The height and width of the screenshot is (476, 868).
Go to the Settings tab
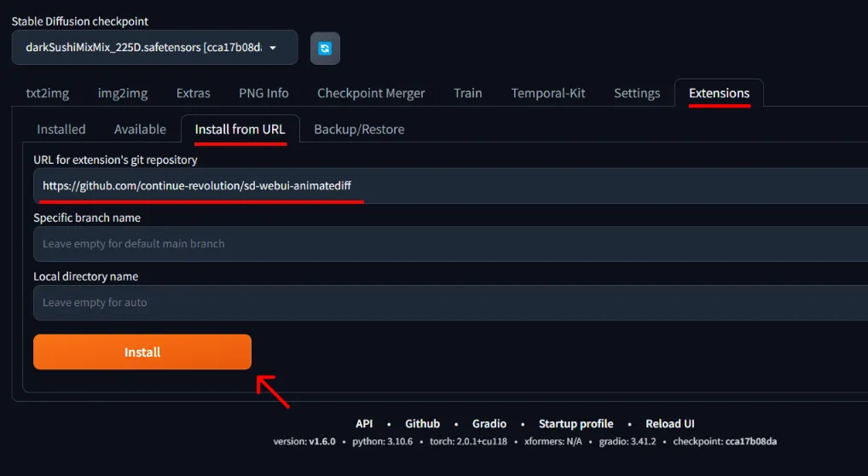tap(637, 93)
